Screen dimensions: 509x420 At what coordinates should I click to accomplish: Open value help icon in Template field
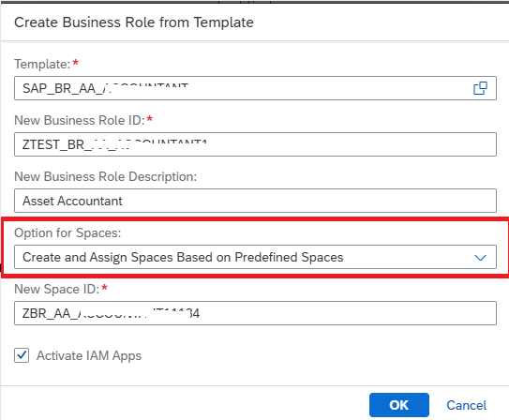[x=480, y=88]
